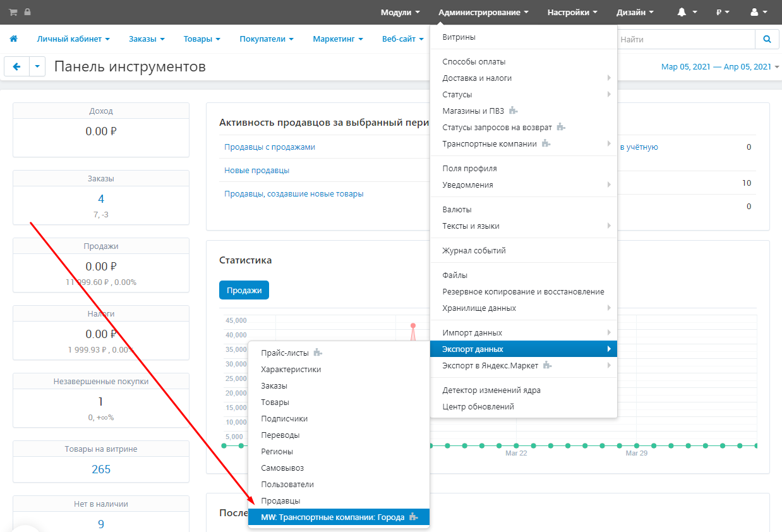Click the lock icon in top bar

tap(27, 12)
